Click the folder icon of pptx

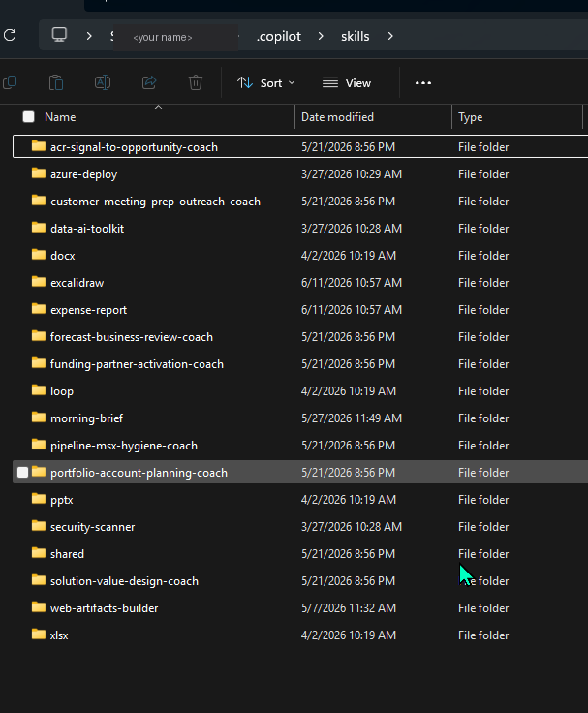(x=39, y=499)
